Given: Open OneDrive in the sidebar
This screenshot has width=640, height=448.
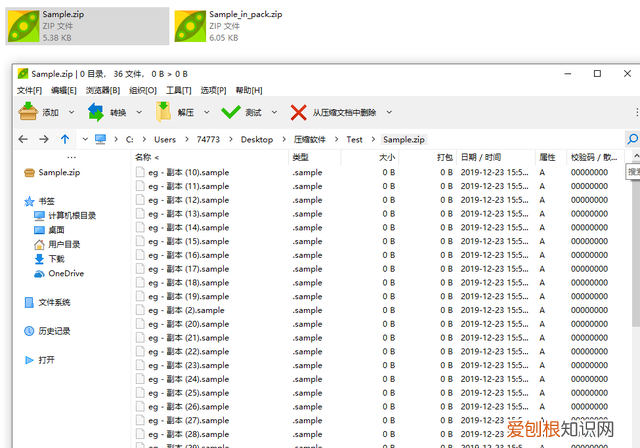Looking at the screenshot, I should 65,273.
